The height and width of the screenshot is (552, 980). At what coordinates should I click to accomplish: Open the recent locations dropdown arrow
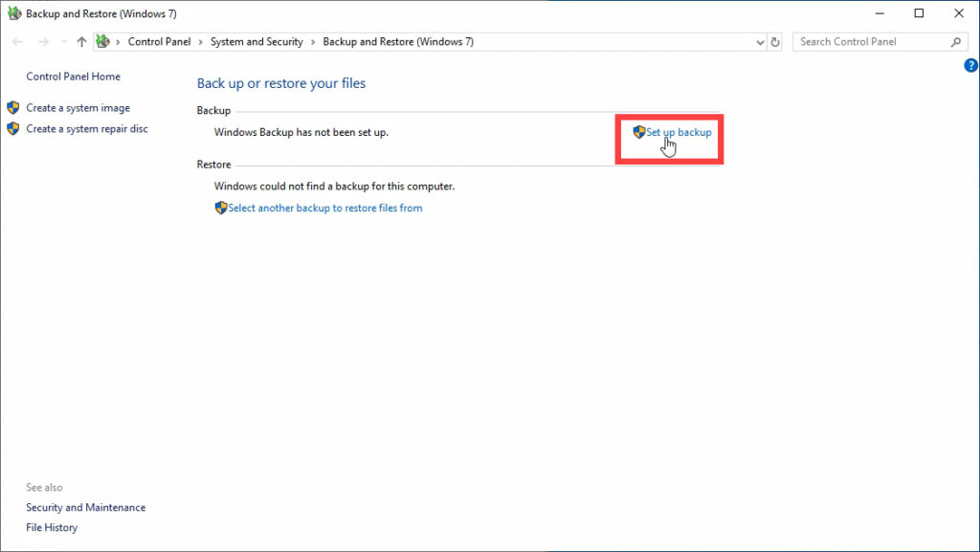(x=63, y=42)
